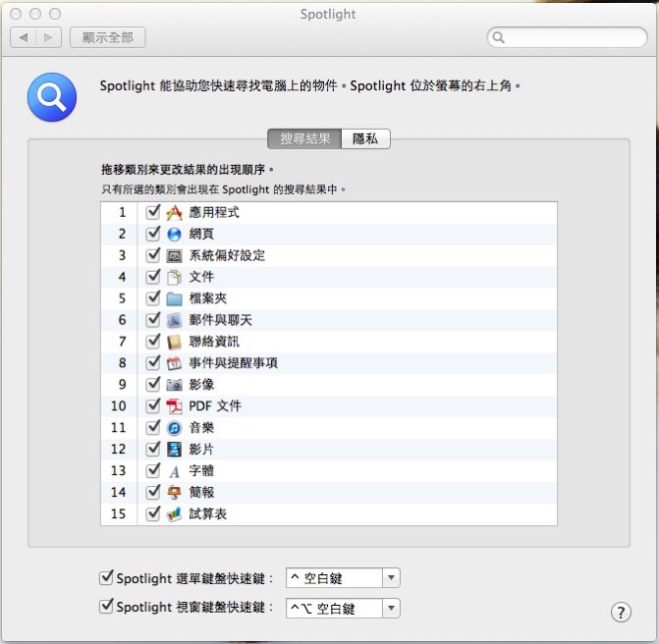Uncheck the 事件與提醒事項 checkbox
The image size is (659, 644).
(153, 362)
